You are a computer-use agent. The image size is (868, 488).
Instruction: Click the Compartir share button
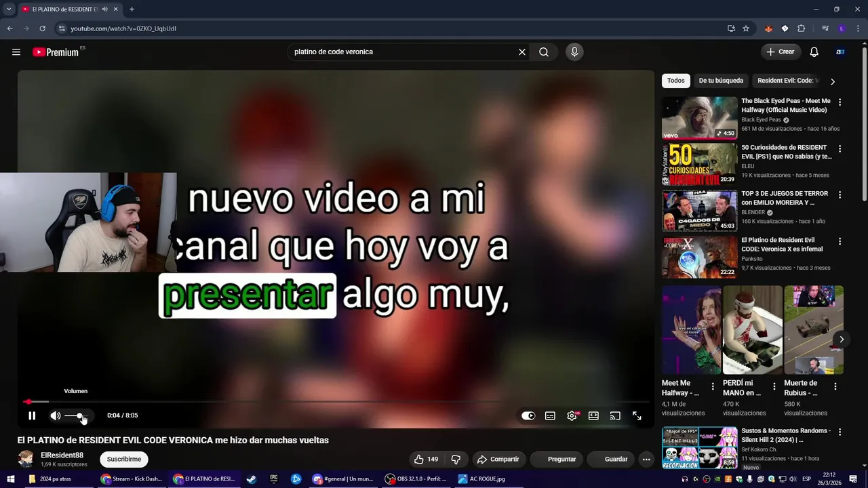[x=498, y=459]
